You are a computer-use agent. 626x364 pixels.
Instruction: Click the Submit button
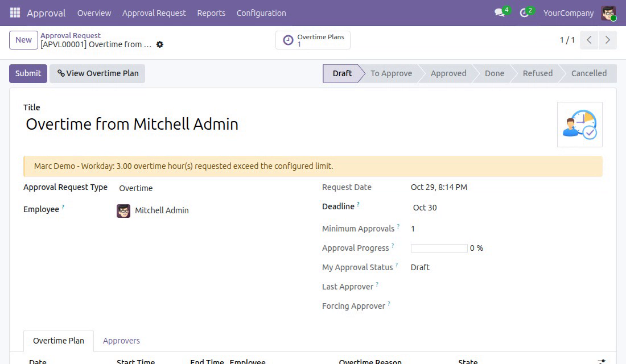[x=28, y=73]
